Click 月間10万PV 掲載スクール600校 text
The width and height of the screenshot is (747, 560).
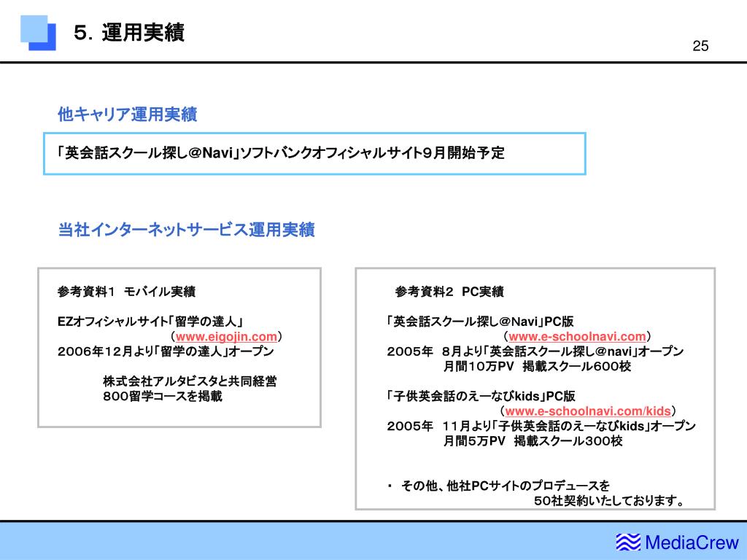coord(537,366)
